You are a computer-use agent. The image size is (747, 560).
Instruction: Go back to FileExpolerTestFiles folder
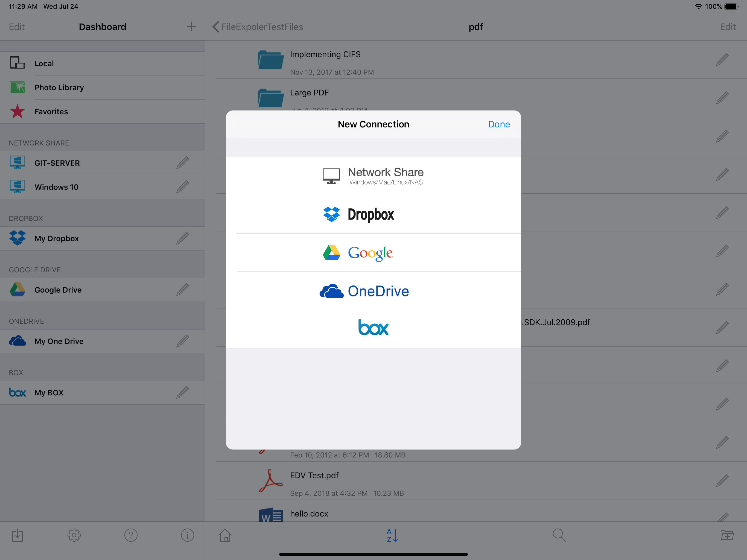258,27
